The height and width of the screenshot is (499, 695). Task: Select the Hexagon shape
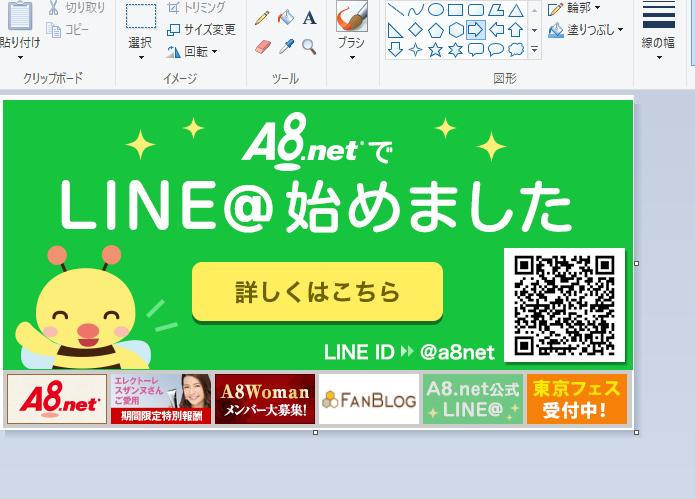455,30
